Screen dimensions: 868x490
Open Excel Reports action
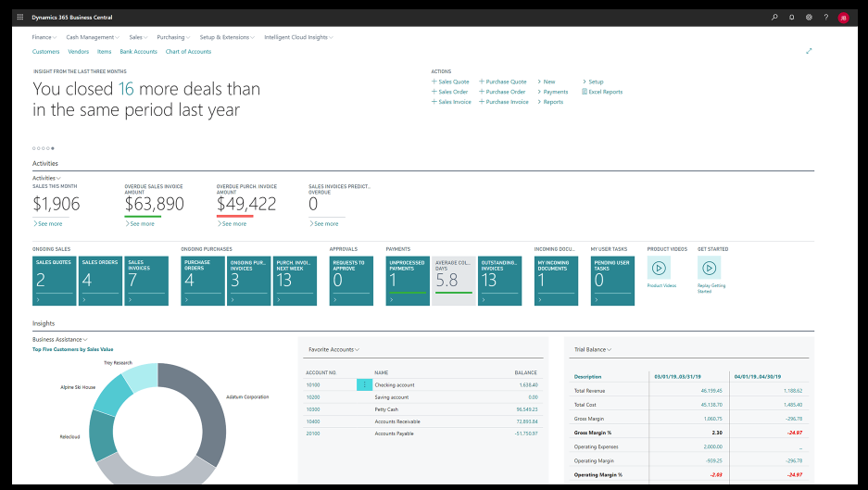602,92
